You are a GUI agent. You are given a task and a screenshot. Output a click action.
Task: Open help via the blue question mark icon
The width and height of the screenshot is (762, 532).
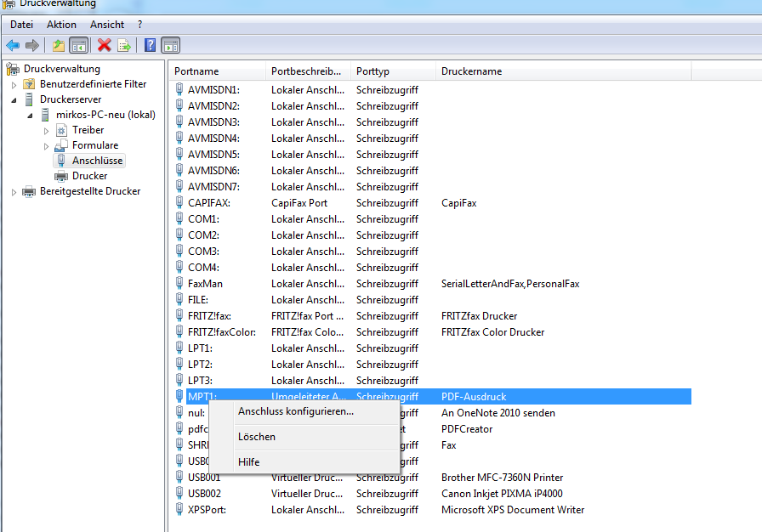[151, 46]
